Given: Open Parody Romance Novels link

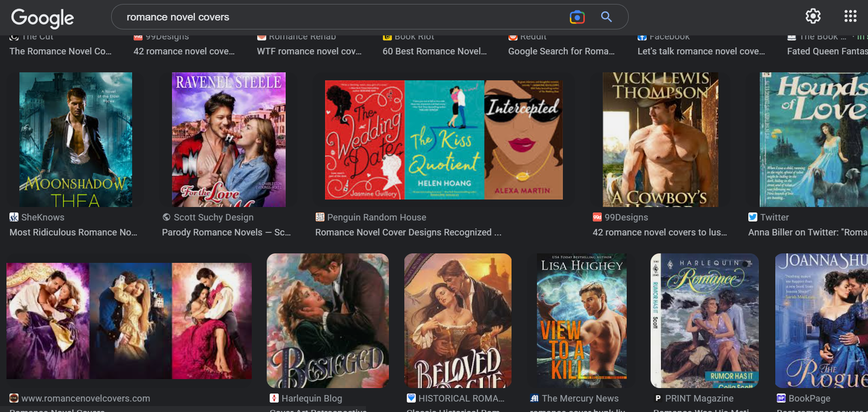Looking at the screenshot, I should click(226, 232).
